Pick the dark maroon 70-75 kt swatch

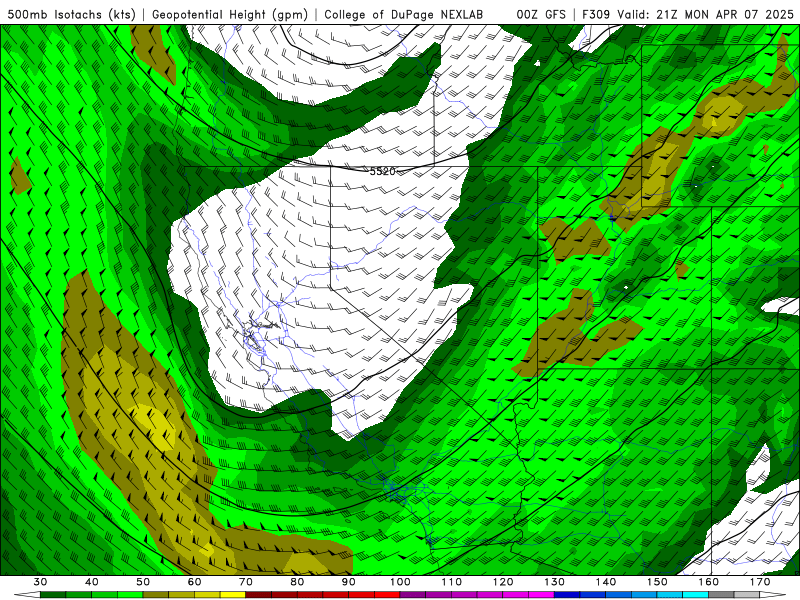click(259, 595)
